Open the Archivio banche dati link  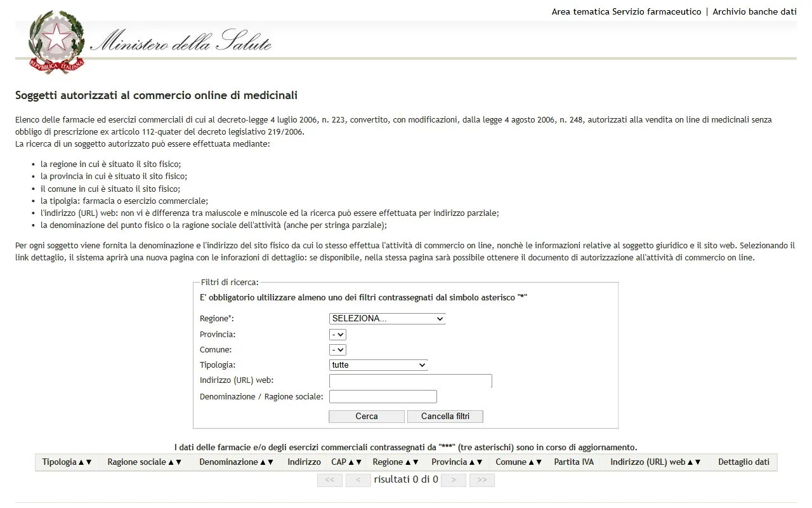754,12
